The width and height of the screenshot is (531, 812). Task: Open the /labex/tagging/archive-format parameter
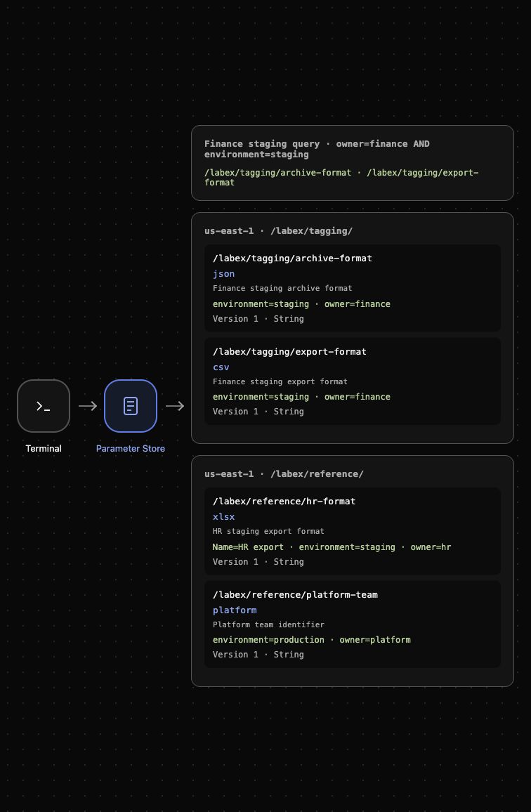coord(353,288)
